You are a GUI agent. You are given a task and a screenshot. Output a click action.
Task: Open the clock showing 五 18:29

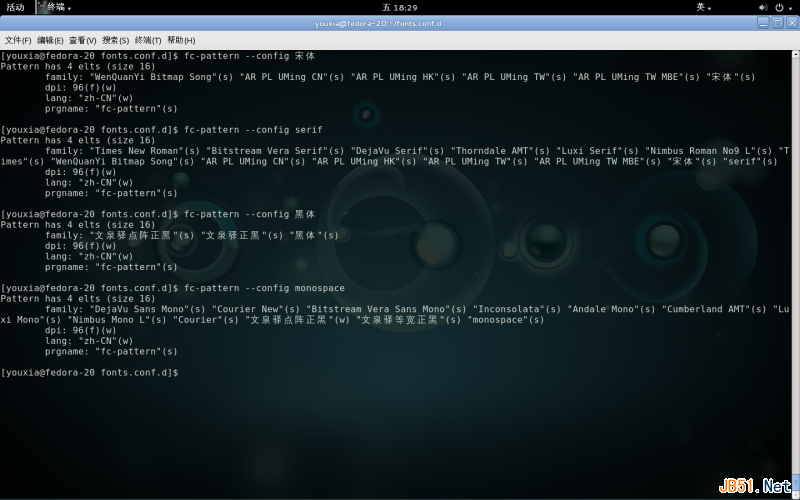[399, 8]
